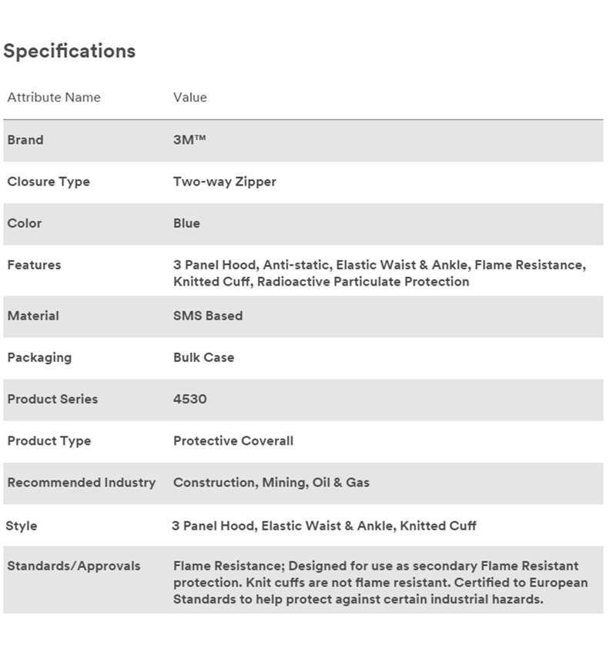Click the Attribute Name column header
This screenshot has height=672, width=616.
click(x=54, y=97)
